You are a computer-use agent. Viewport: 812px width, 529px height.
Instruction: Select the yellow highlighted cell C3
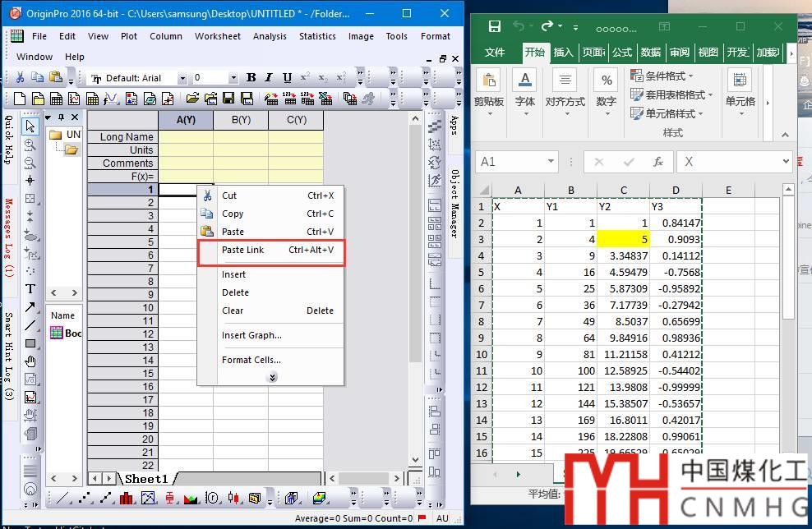coord(623,239)
